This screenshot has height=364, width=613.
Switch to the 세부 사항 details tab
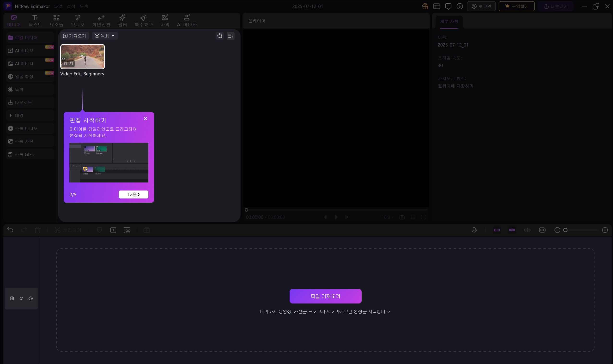coord(449,22)
